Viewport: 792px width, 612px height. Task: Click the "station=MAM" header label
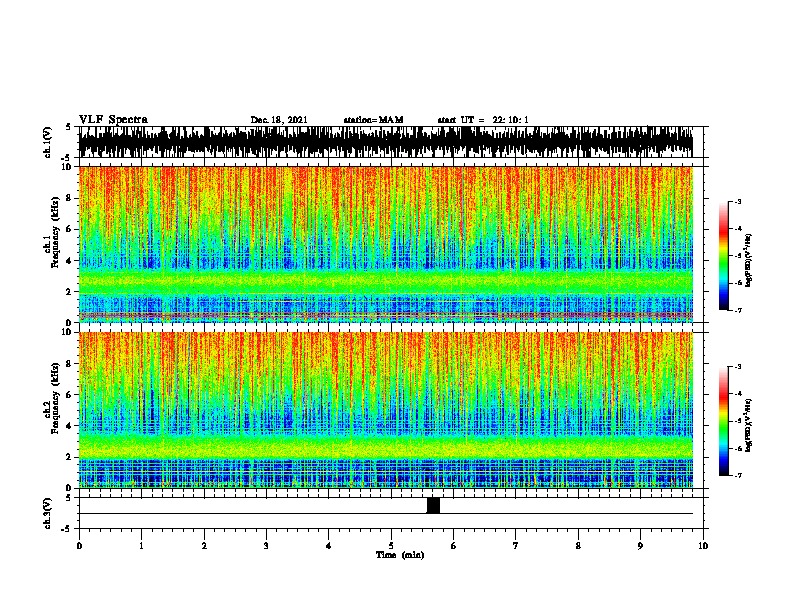point(373,120)
